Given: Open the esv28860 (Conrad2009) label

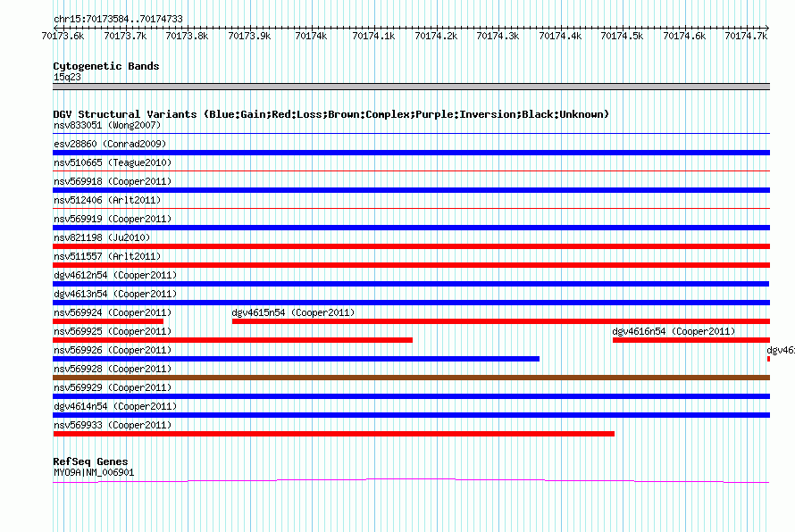Looking at the screenshot, I should (x=110, y=144).
